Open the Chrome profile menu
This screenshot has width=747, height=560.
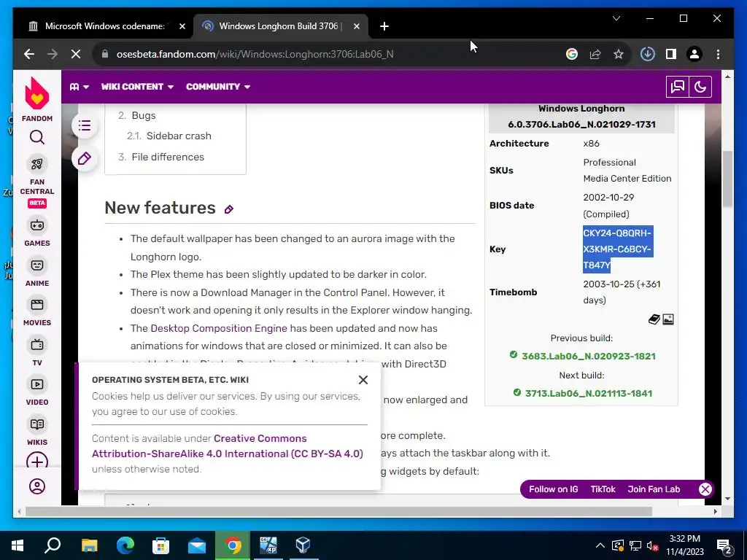(694, 54)
